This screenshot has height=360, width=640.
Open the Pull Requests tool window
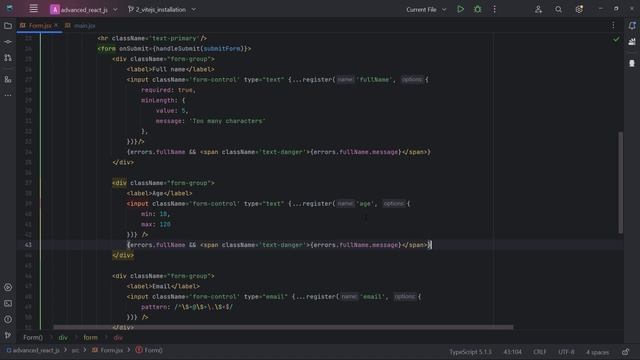8,58
